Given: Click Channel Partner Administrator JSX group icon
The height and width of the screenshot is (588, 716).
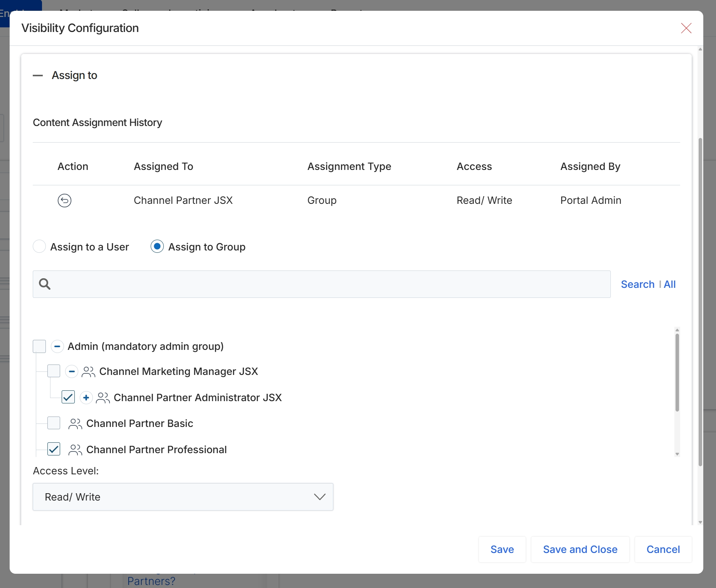Looking at the screenshot, I should (x=103, y=398).
